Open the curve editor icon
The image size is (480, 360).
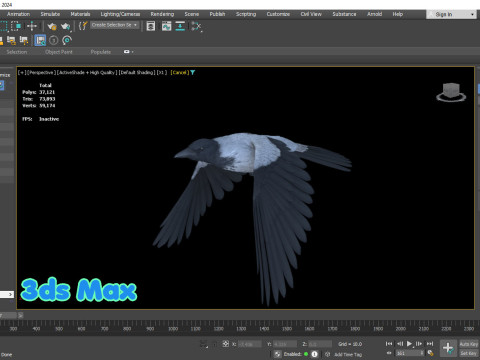point(166,26)
